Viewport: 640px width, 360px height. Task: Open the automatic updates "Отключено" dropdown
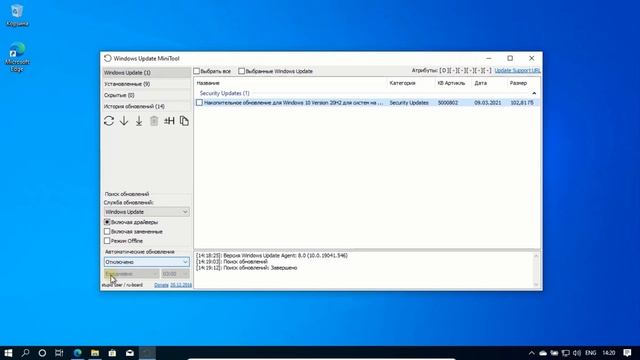tap(147, 262)
